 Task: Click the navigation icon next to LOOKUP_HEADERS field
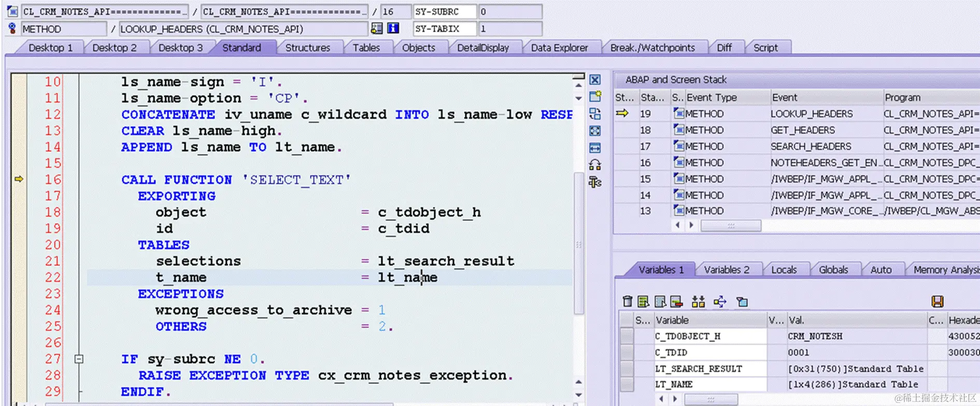pyautogui.click(x=377, y=29)
